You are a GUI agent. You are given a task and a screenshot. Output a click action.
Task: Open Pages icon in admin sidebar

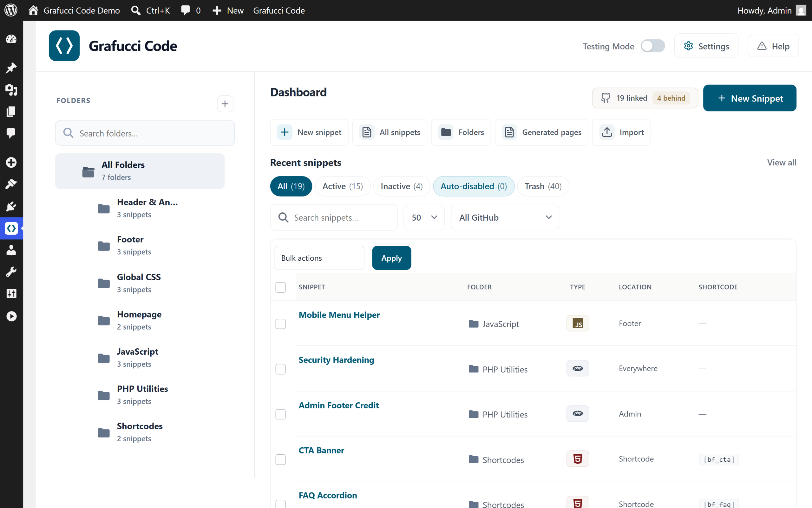click(11, 111)
